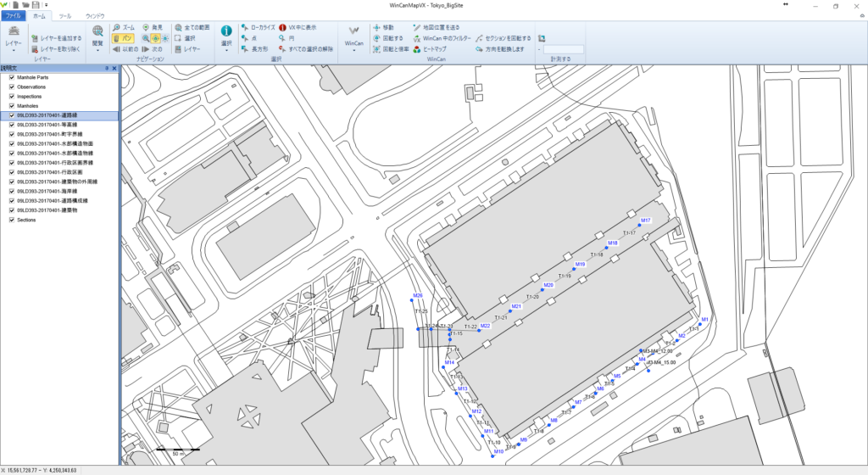
Task: Open the レイヤー (Layer) dropdown button
Action: [x=14, y=38]
